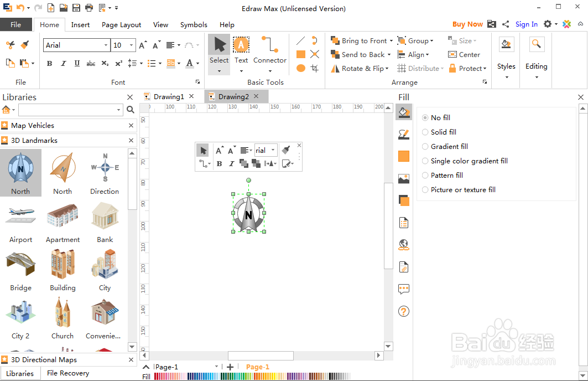Pick the orange ellipse shape tool
The width and height of the screenshot is (588, 381).
point(301,68)
